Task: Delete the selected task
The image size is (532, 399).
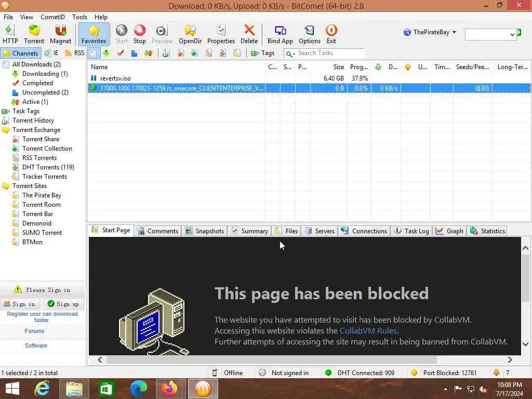Action: click(x=249, y=34)
